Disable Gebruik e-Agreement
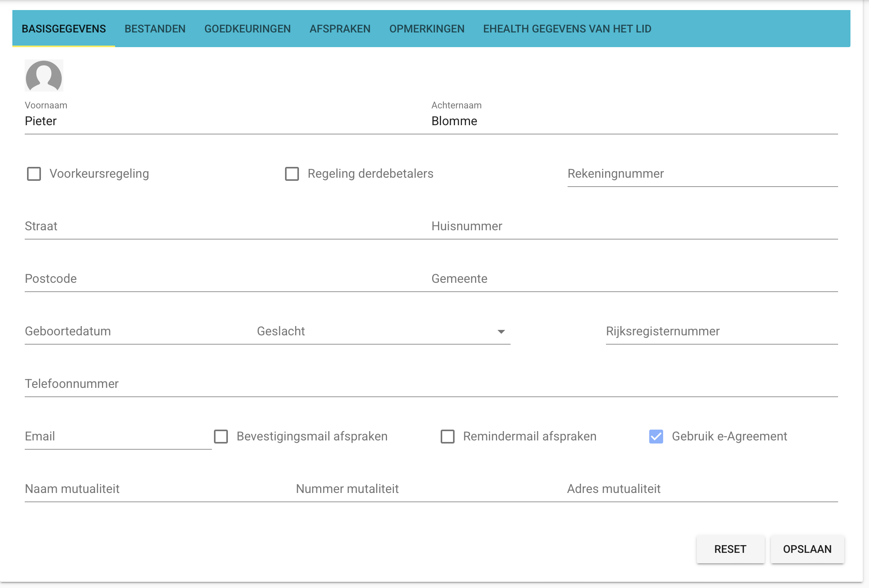Image resolution: width=869 pixels, height=588 pixels. coord(656,437)
